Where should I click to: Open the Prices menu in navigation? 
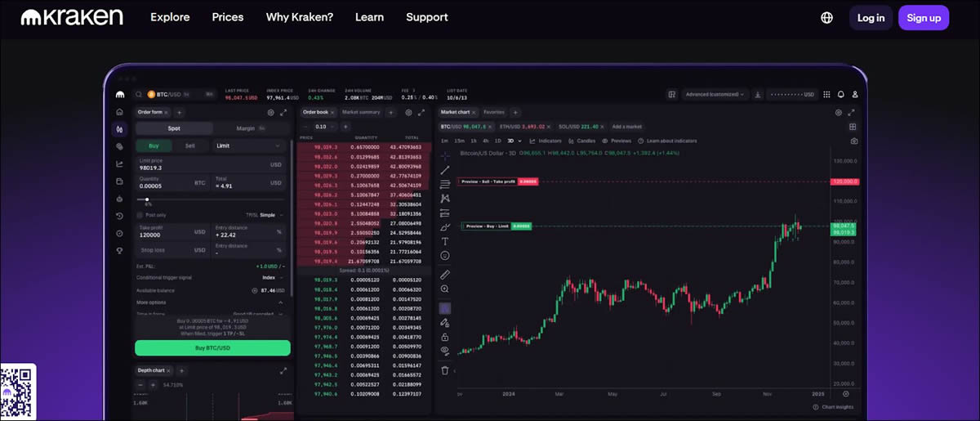[x=228, y=17]
